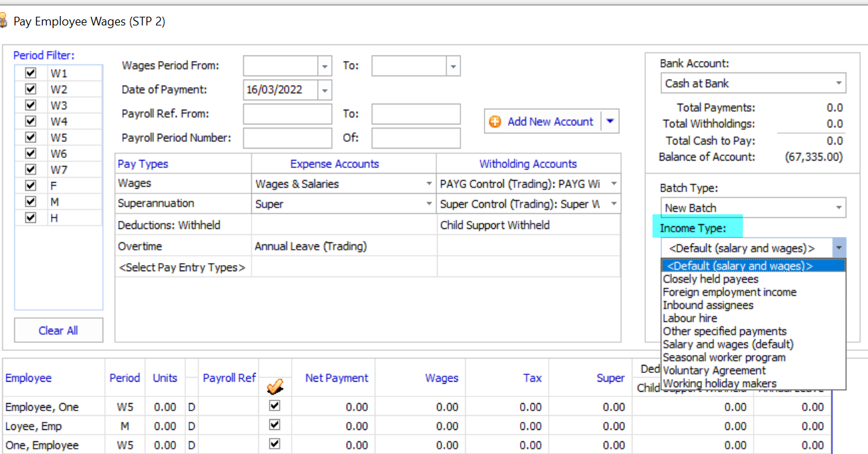This screenshot has height=454, width=868.
Task: Click the Add New Account button
Action: pos(549,122)
